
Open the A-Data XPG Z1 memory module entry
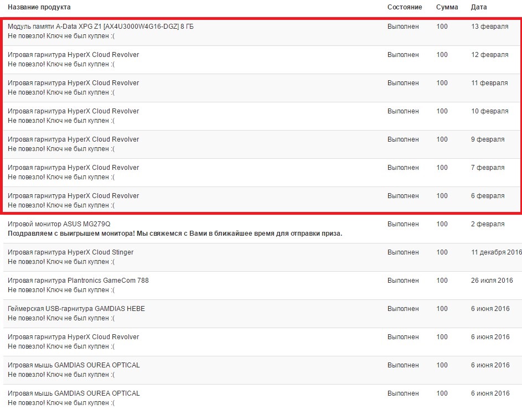point(100,27)
